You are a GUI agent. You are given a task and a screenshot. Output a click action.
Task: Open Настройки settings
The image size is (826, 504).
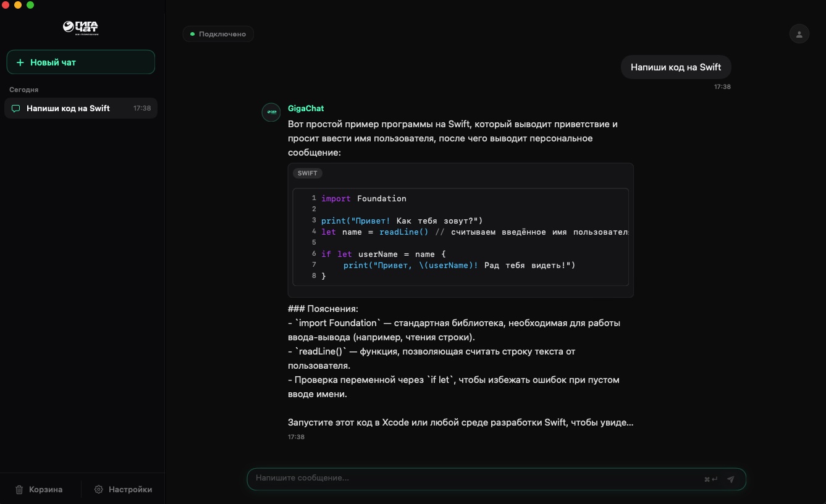(124, 490)
